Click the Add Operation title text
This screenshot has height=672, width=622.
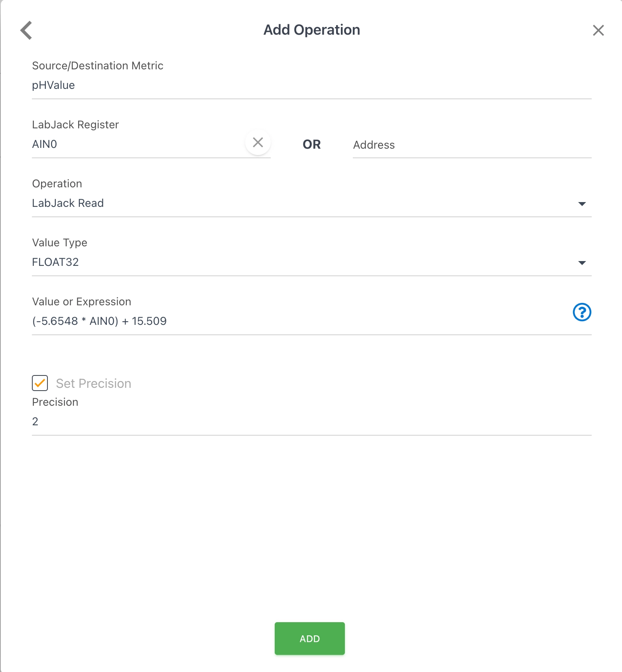point(312,30)
